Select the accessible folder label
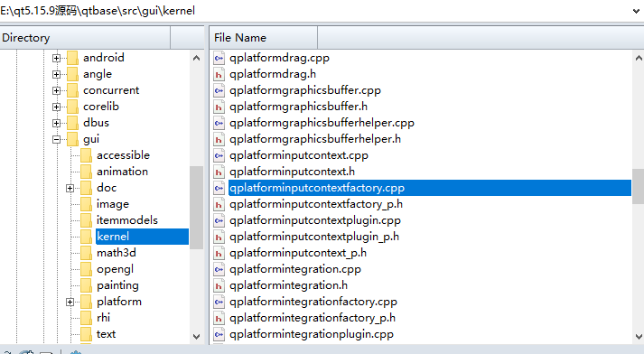Image resolution: width=644 pixels, height=354 pixels. pyautogui.click(x=123, y=155)
